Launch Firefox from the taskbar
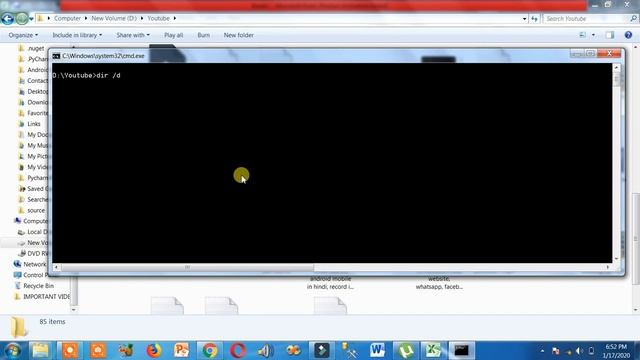This screenshot has width=640, height=360. click(153, 351)
